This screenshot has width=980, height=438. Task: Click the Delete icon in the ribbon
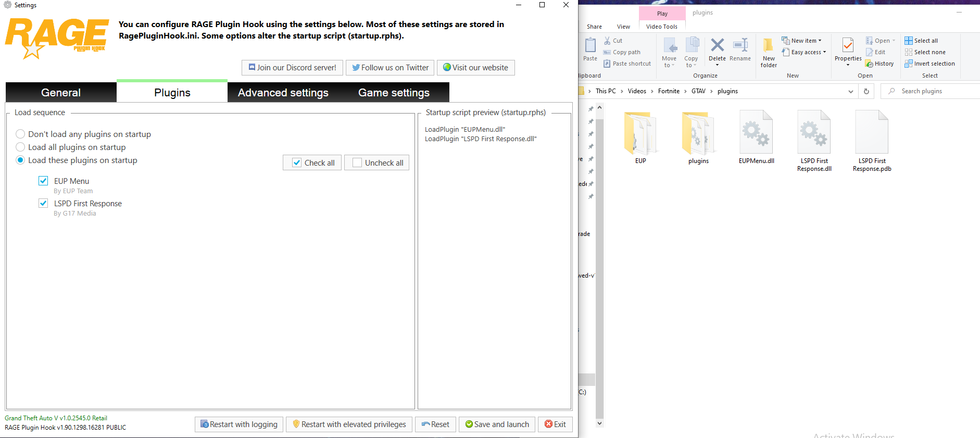(x=717, y=46)
